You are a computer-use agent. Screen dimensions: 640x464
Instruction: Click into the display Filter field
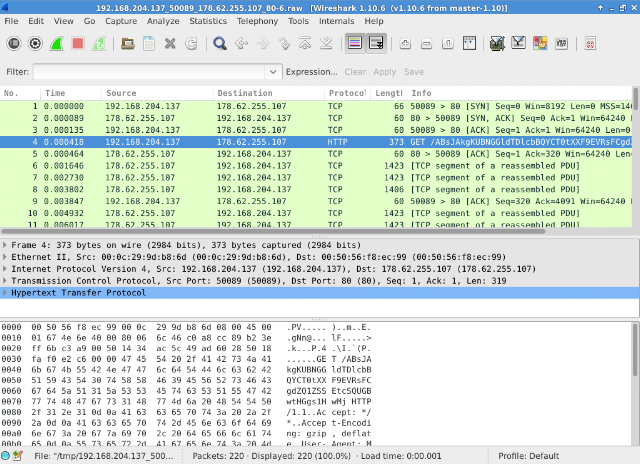[149, 72]
